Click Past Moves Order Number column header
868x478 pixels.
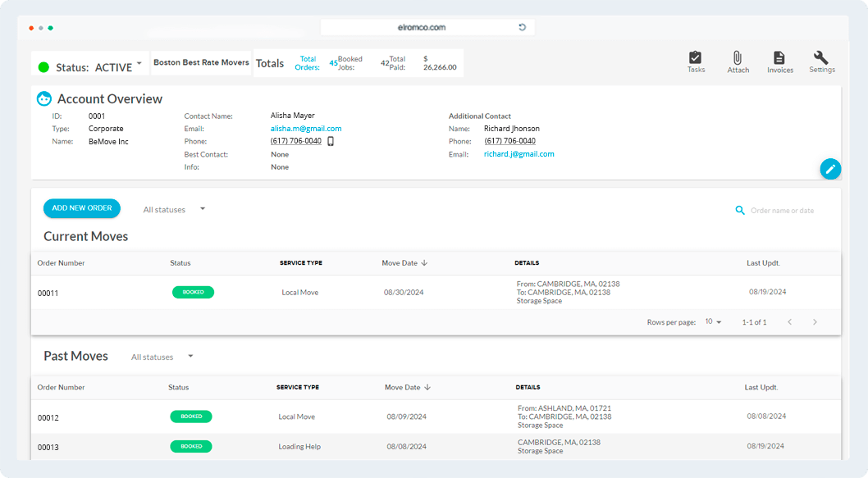pos(61,387)
